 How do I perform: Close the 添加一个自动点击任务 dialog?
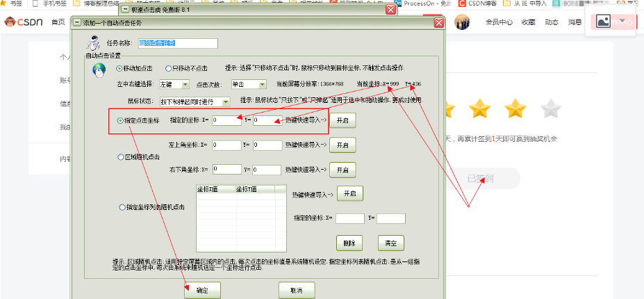point(439,23)
